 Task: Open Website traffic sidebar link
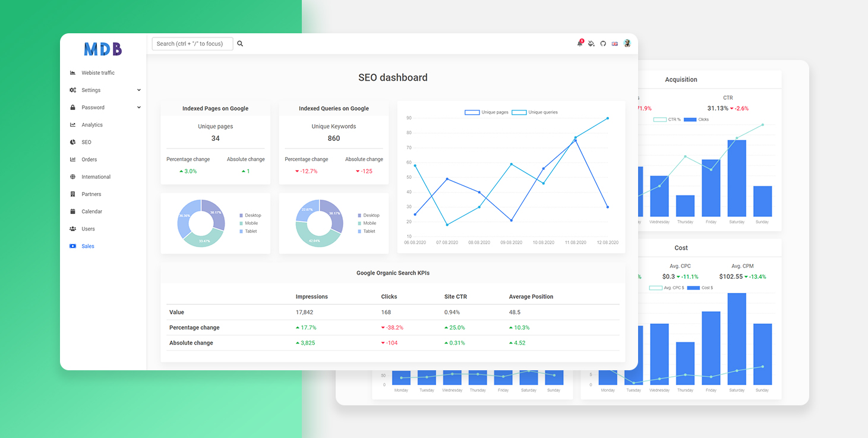[x=97, y=73]
